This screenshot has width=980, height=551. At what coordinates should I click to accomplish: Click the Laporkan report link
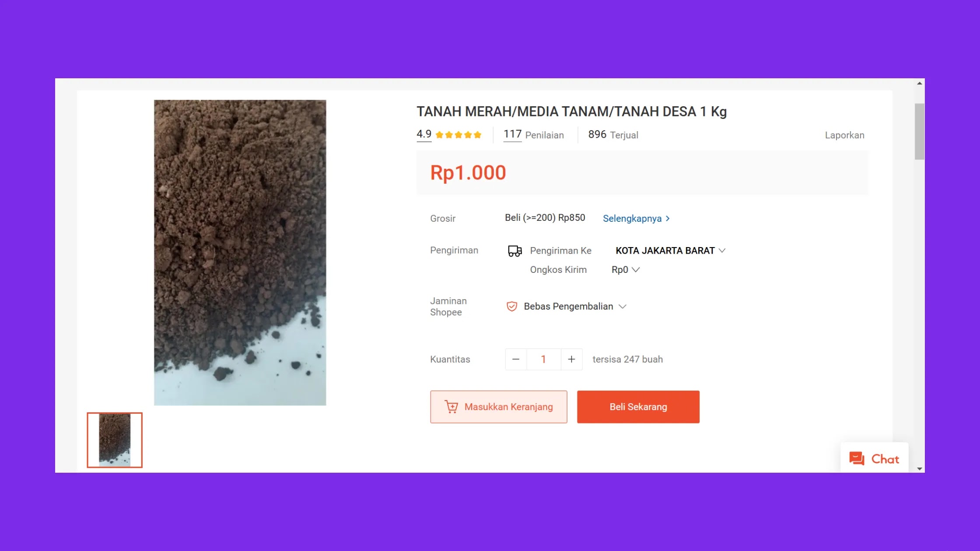click(844, 135)
